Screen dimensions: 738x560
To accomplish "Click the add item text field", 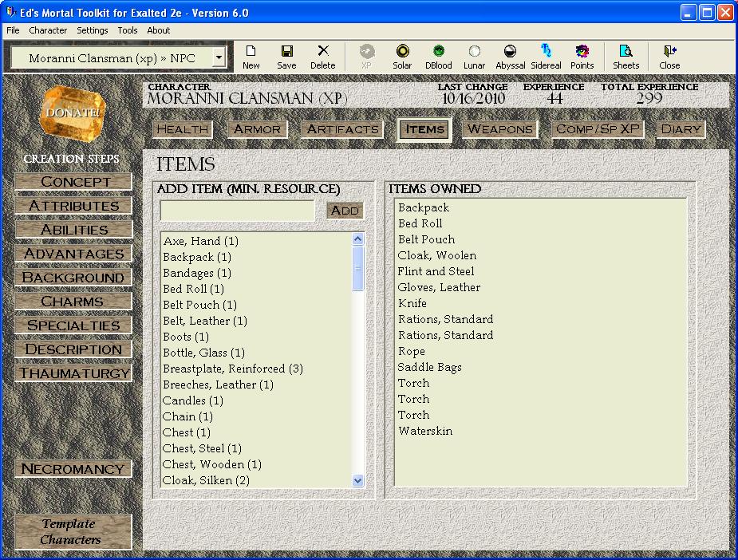I will pyautogui.click(x=238, y=211).
